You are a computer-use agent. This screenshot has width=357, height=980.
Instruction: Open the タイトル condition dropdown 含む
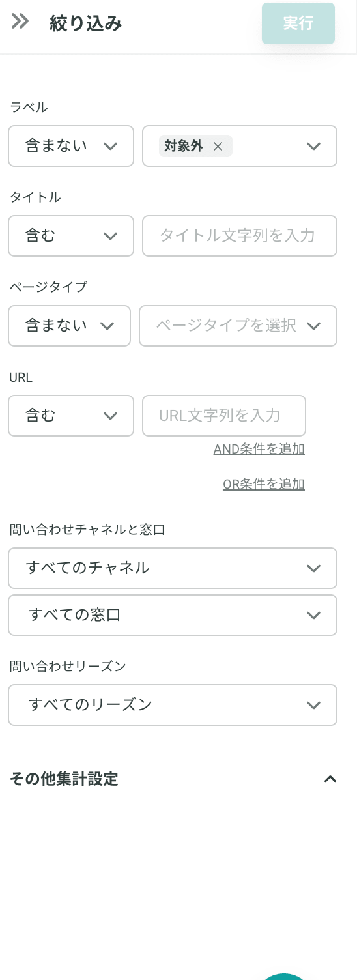point(71,236)
